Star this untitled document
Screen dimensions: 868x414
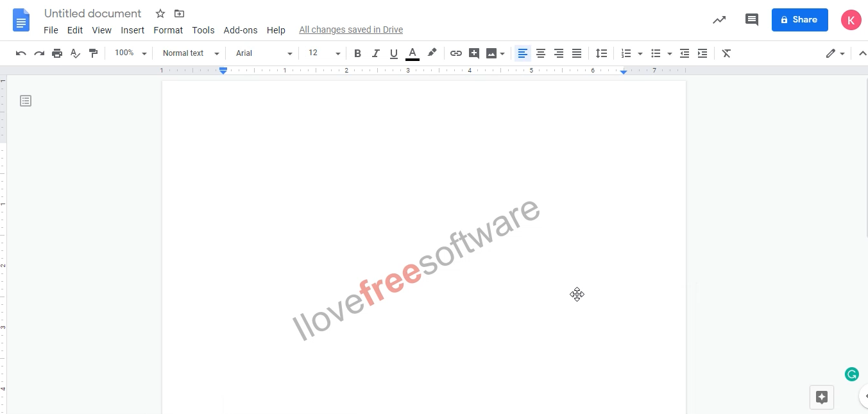click(x=160, y=13)
